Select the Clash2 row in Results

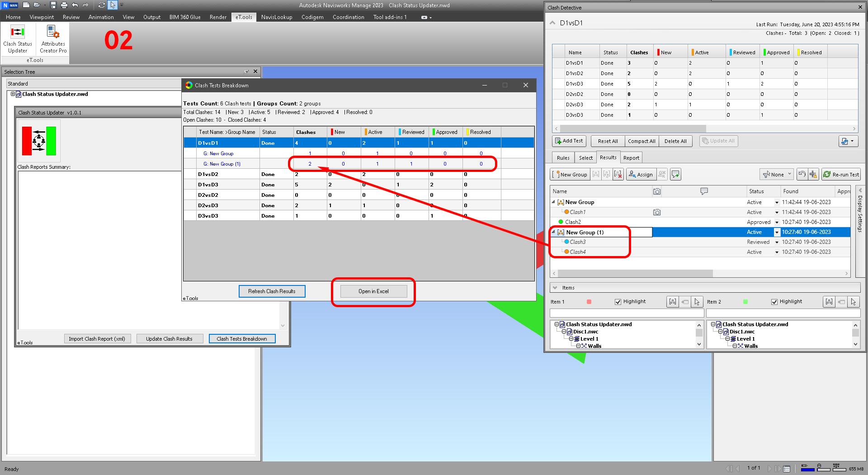tap(700, 222)
